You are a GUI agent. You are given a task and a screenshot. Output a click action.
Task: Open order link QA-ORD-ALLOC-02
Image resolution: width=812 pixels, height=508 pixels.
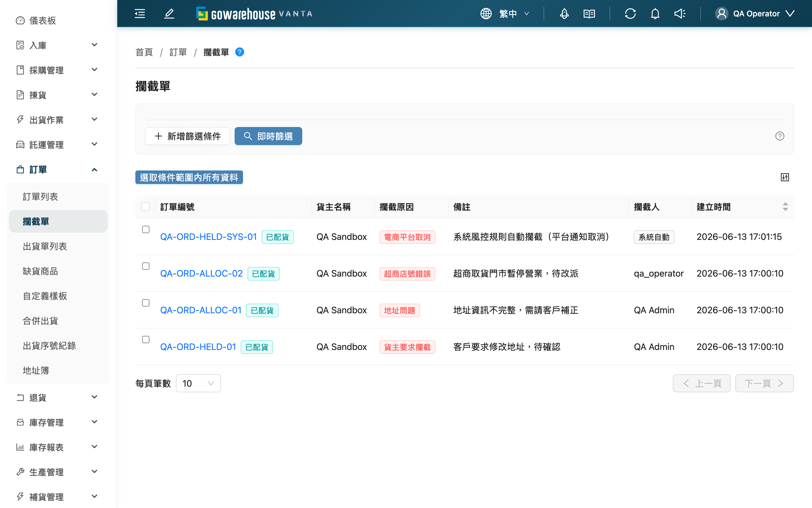click(201, 273)
